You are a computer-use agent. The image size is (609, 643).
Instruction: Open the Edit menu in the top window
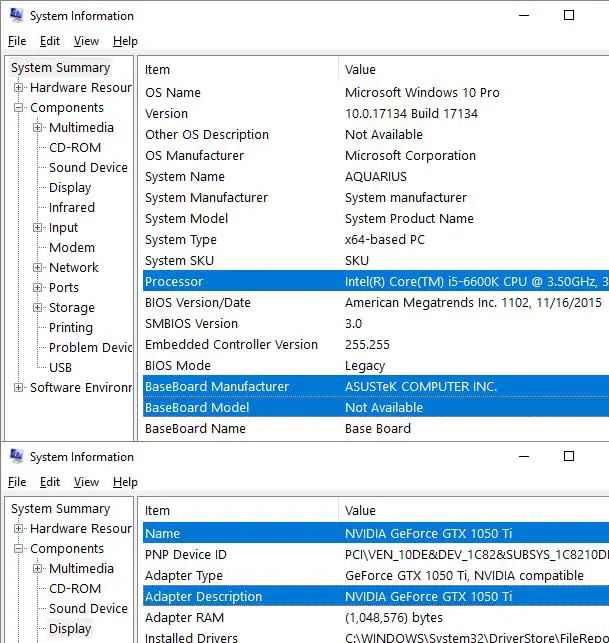[x=50, y=41]
